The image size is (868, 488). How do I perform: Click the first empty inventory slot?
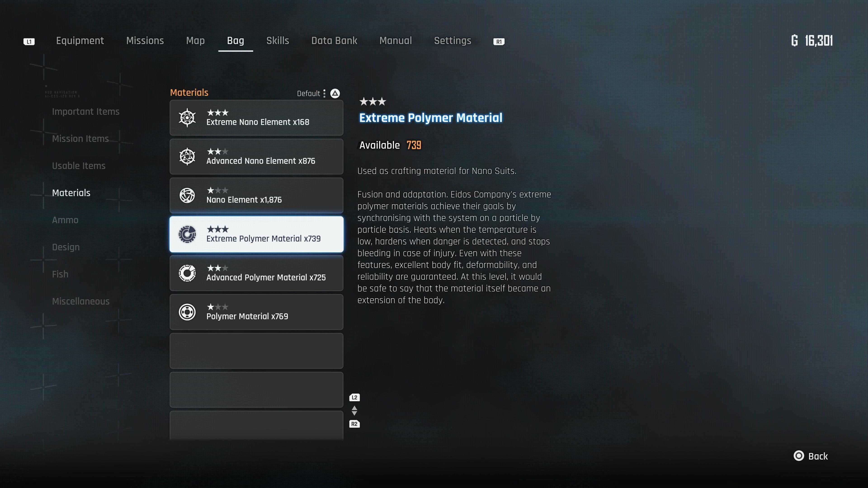(256, 351)
